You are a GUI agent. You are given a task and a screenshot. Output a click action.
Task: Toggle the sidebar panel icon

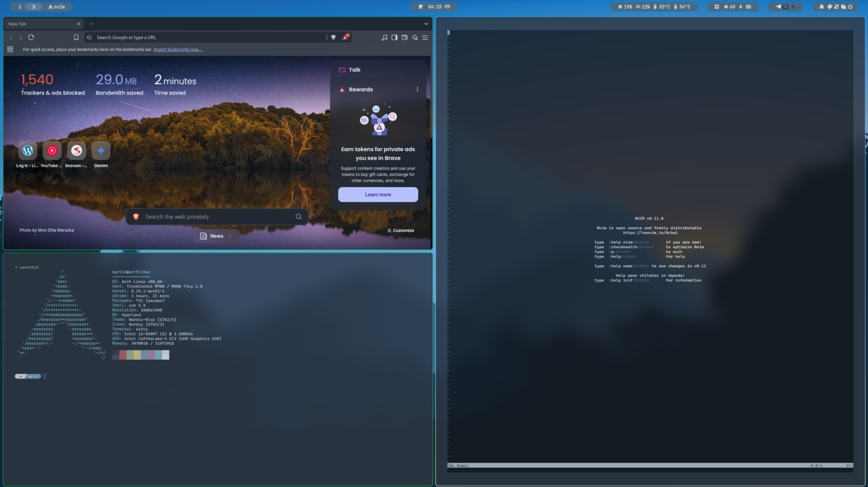(394, 37)
